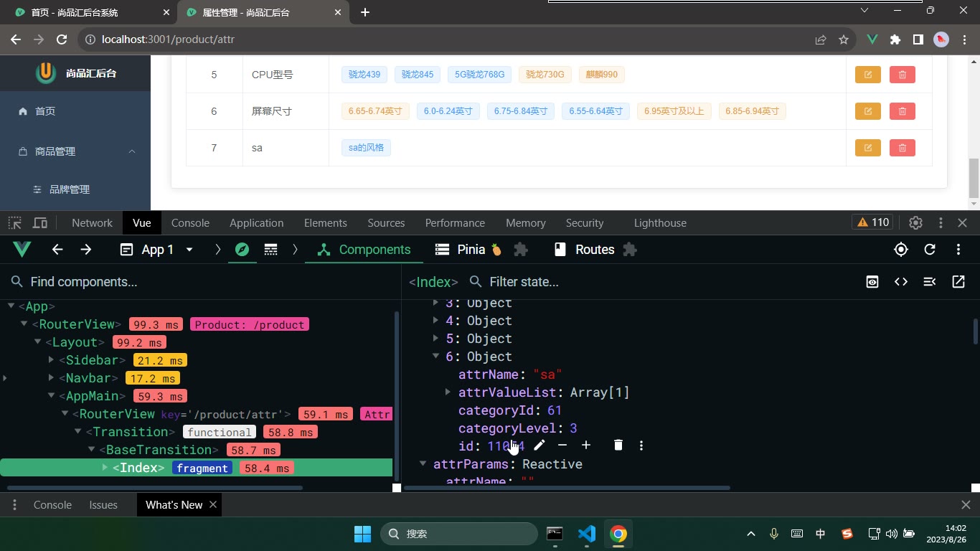
Task: Click the back arrow in Vue devtools toolbar
Action: (x=57, y=250)
